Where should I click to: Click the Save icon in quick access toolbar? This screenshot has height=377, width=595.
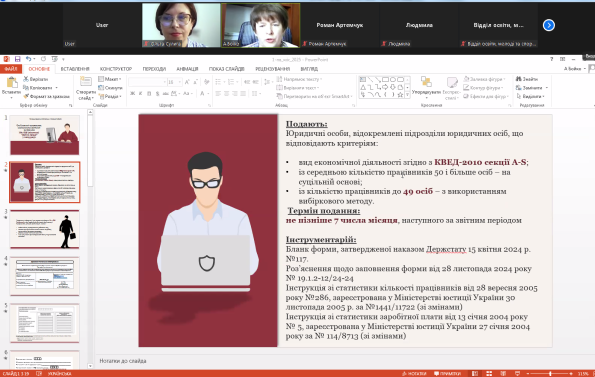[x=17, y=59]
